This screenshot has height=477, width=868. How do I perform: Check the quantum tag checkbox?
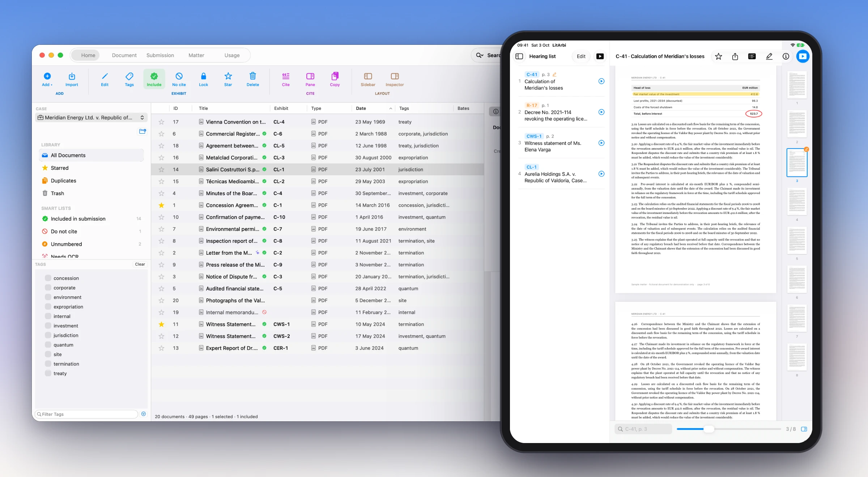(x=48, y=345)
